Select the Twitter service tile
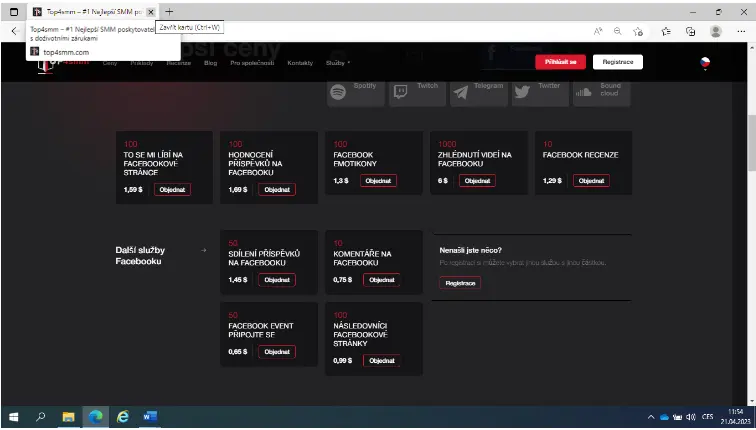 [x=540, y=94]
